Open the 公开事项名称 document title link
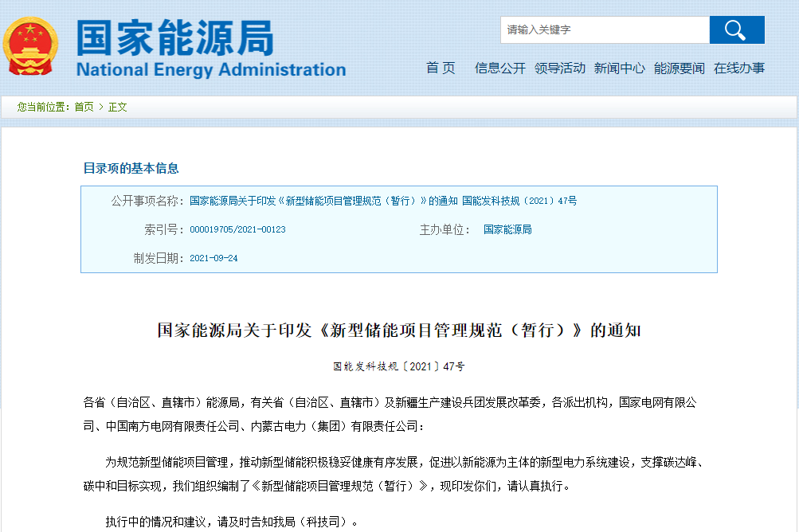 [383, 201]
